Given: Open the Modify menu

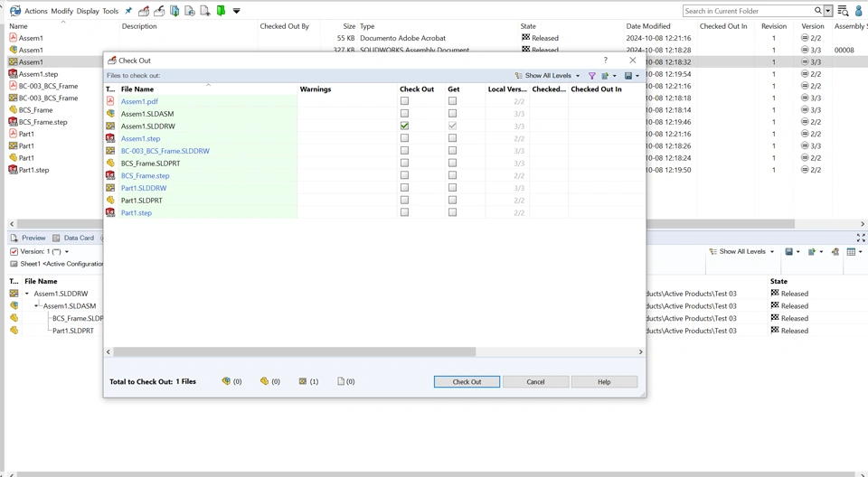Looking at the screenshot, I should tap(62, 11).
